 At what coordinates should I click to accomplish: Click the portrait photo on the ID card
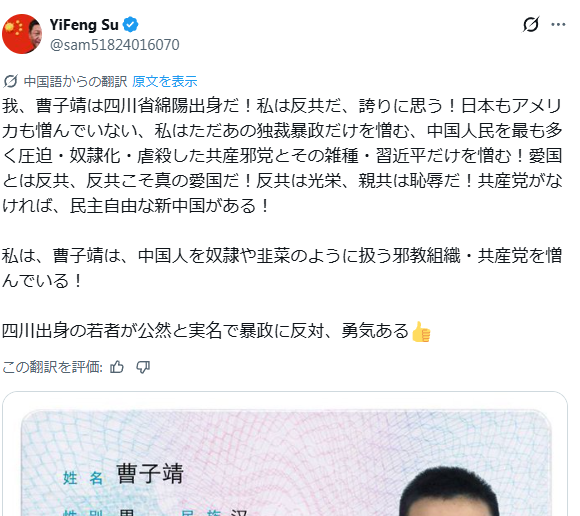[449, 491]
